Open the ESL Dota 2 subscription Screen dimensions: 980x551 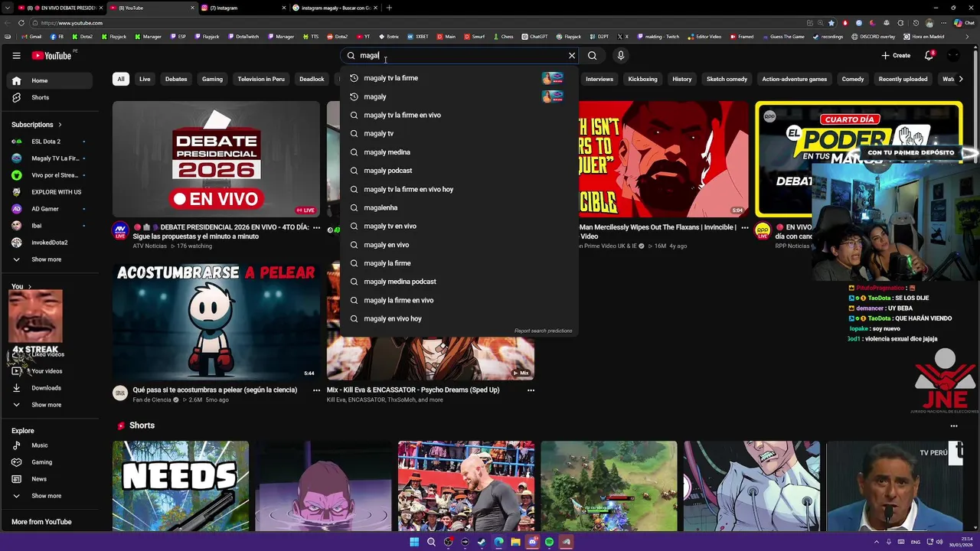50,142
